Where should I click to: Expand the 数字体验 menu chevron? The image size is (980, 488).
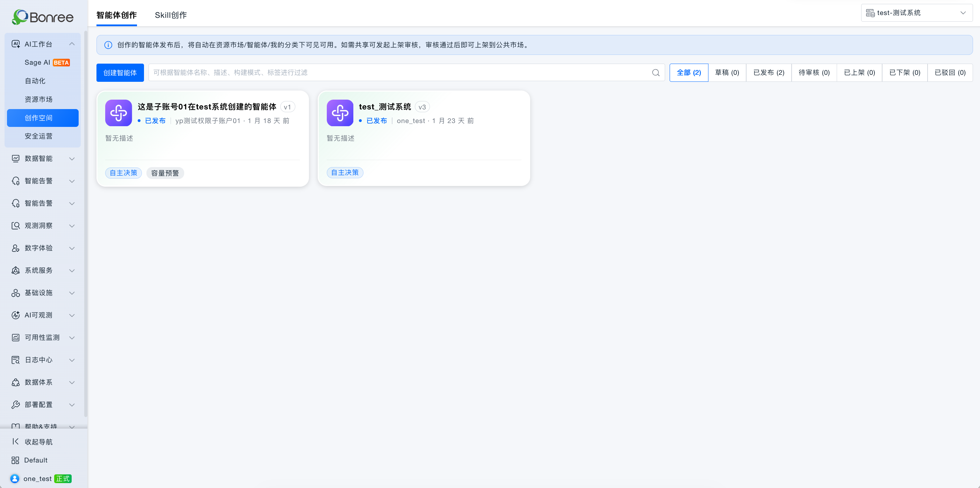pyautogui.click(x=72, y=249)
